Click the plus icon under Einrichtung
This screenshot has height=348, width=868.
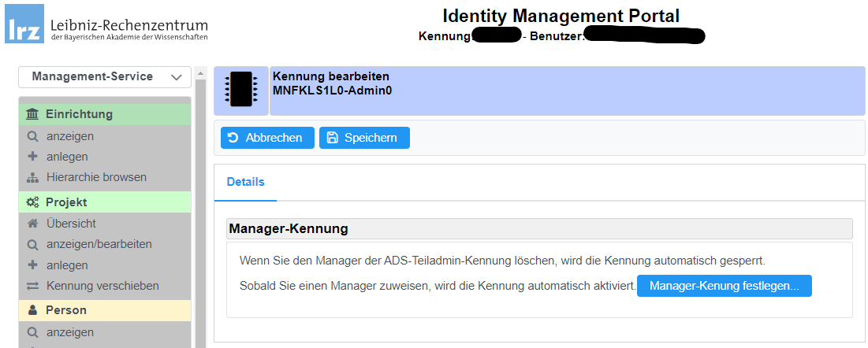[32, 157]
